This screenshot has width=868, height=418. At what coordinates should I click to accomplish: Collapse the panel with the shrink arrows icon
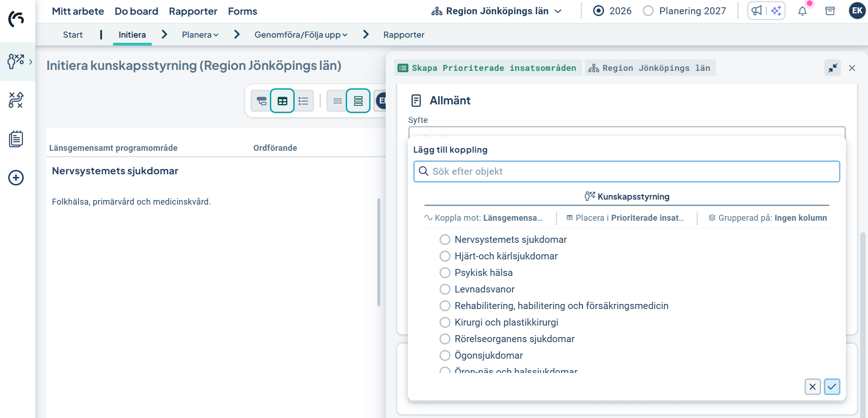pos(833,68)
